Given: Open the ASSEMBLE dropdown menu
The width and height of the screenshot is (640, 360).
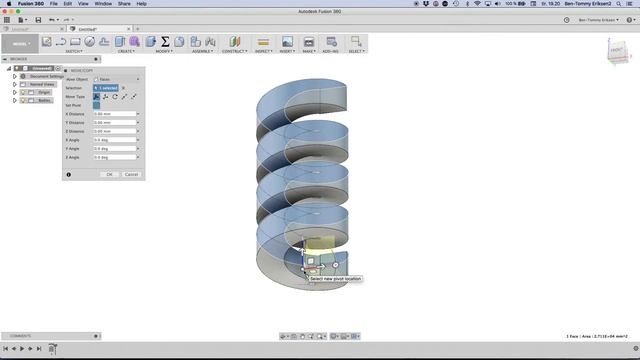Looking at the screenshot, I should (202, 51).
